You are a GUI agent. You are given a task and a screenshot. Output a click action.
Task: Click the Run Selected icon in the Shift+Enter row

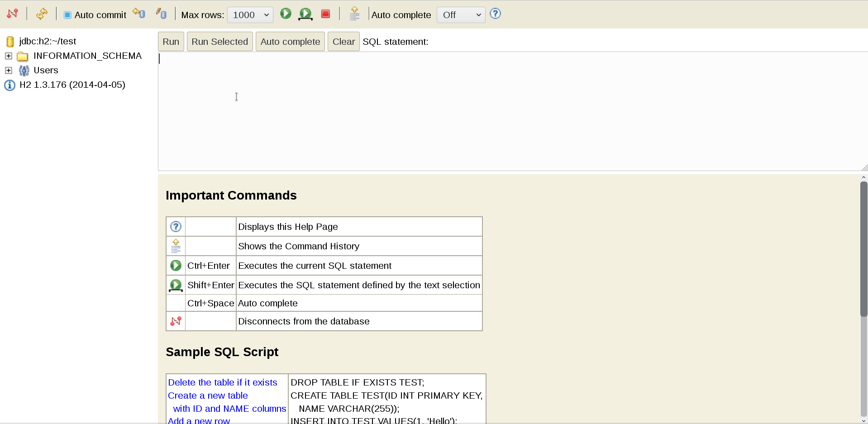pyautogui.click(x=176, y=286)
